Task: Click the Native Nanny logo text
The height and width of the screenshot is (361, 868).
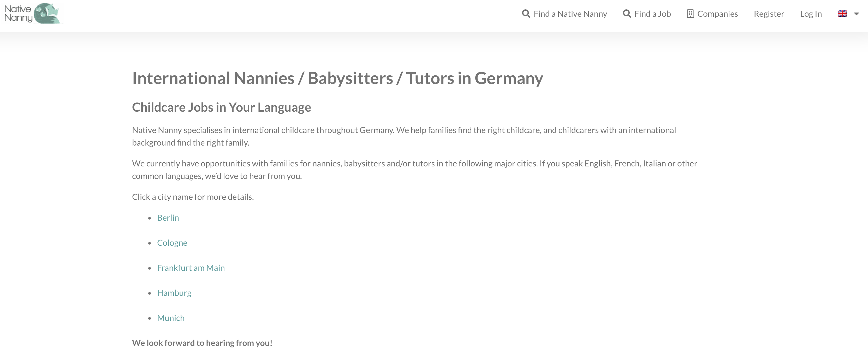Action: pyautogui.click(x=18, y=14)
